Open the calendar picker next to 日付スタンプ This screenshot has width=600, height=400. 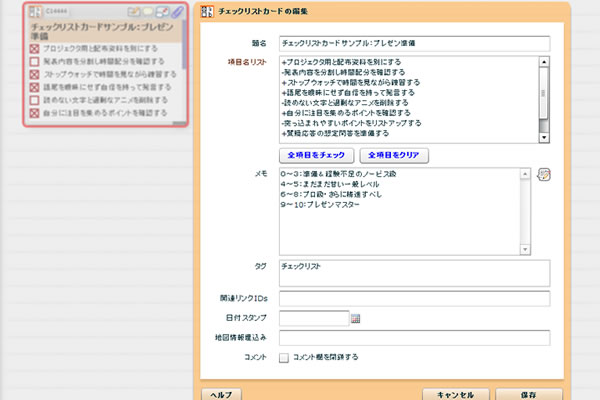coord(355,319)
